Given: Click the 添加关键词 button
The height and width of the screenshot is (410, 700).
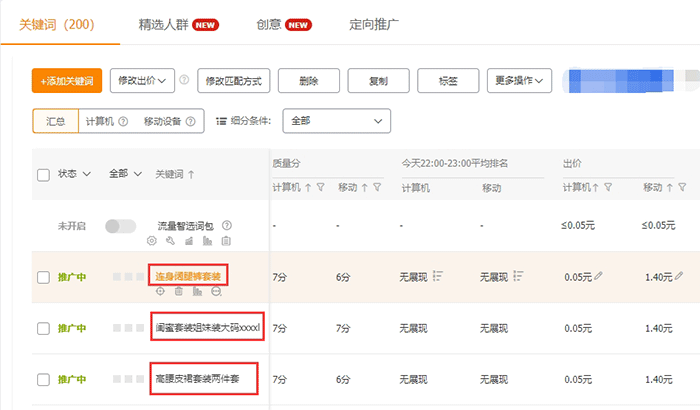Looking at the screenshot, I should (x=68, y=81).
